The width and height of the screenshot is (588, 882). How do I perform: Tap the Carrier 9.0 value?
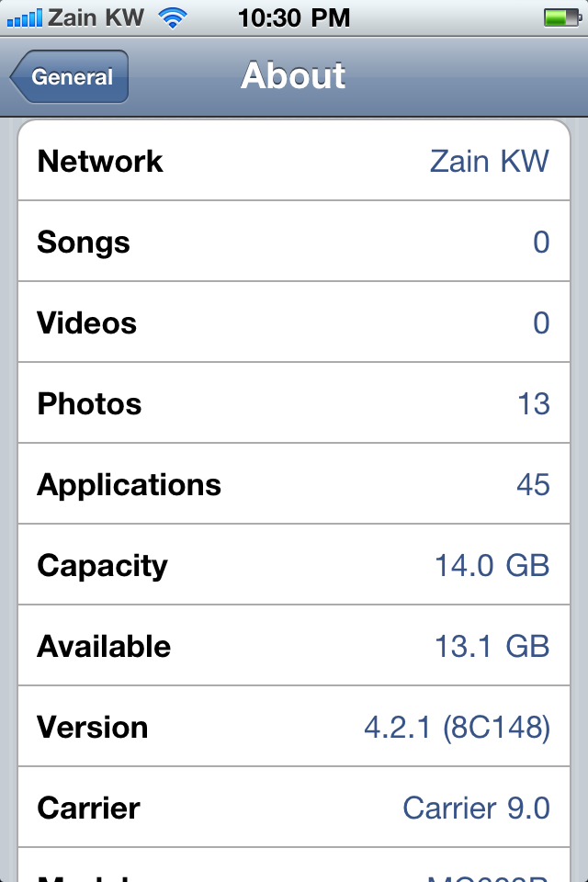(x=476, y=808)
